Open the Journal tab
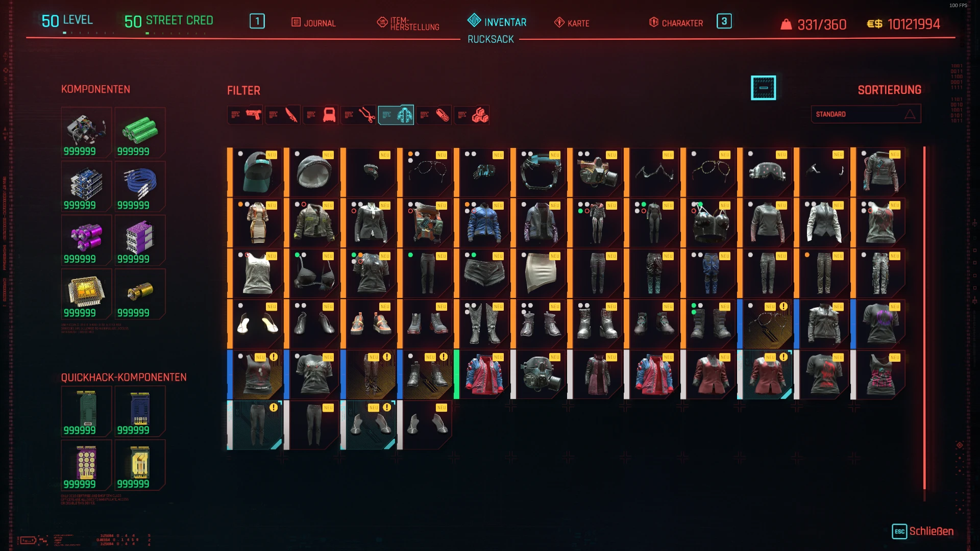 point(313,23)
